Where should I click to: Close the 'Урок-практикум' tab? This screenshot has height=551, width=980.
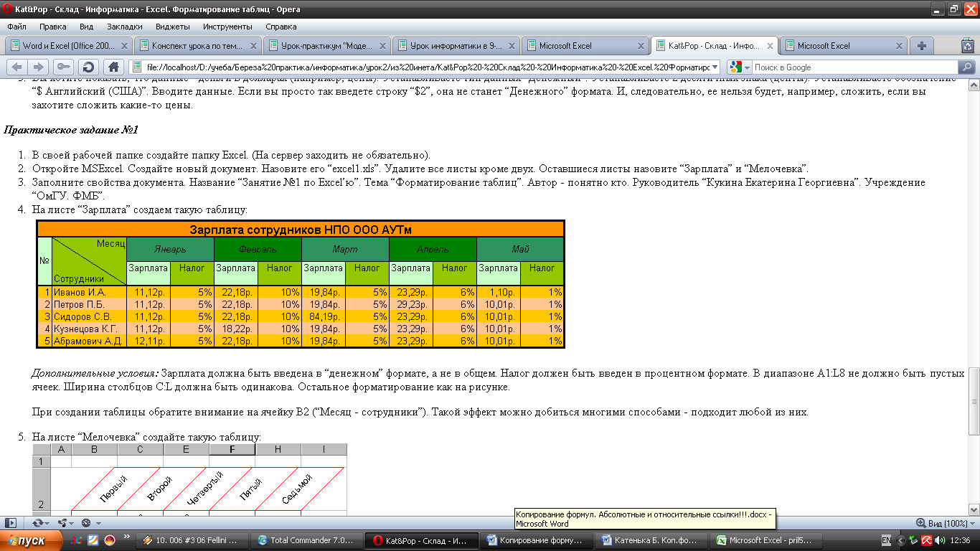click(x=384, y=46)
